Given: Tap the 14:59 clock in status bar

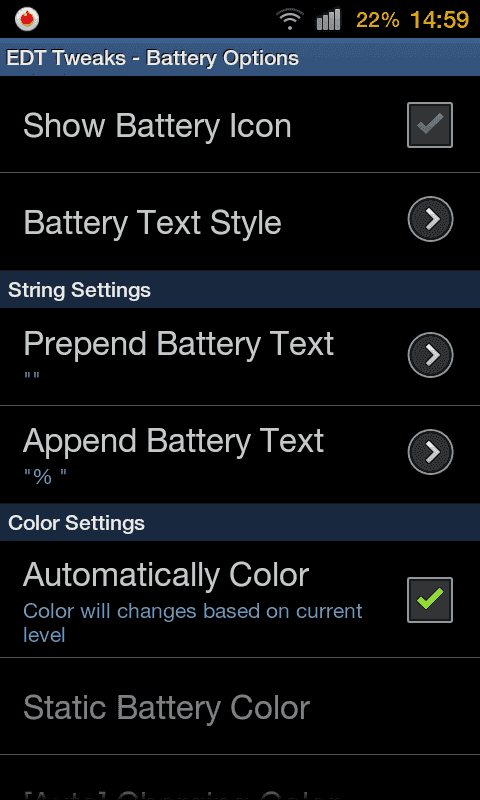Looking at the screenshot, I should (439, 20).
